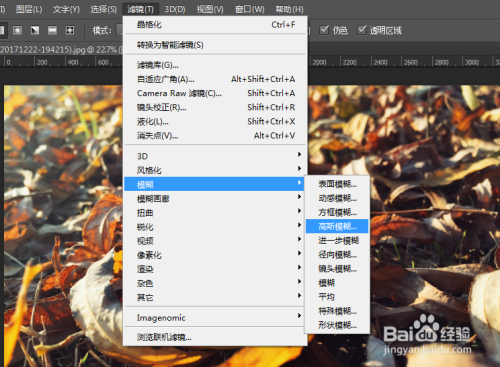The height and width of the screenshot is (367, 500).
Task: Select the diamond gradient icon
Action: pos(70,30)
